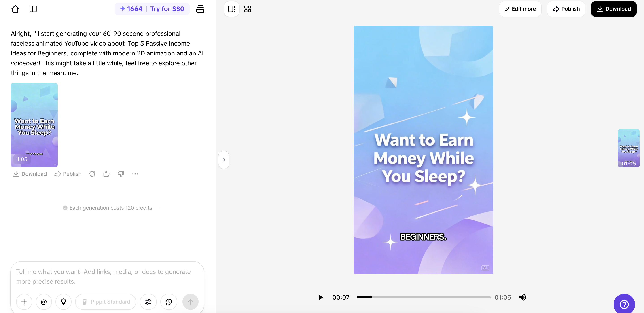Click the @ mention icon
The height and width of the screenshot is (313, 644).
[44, 302]
